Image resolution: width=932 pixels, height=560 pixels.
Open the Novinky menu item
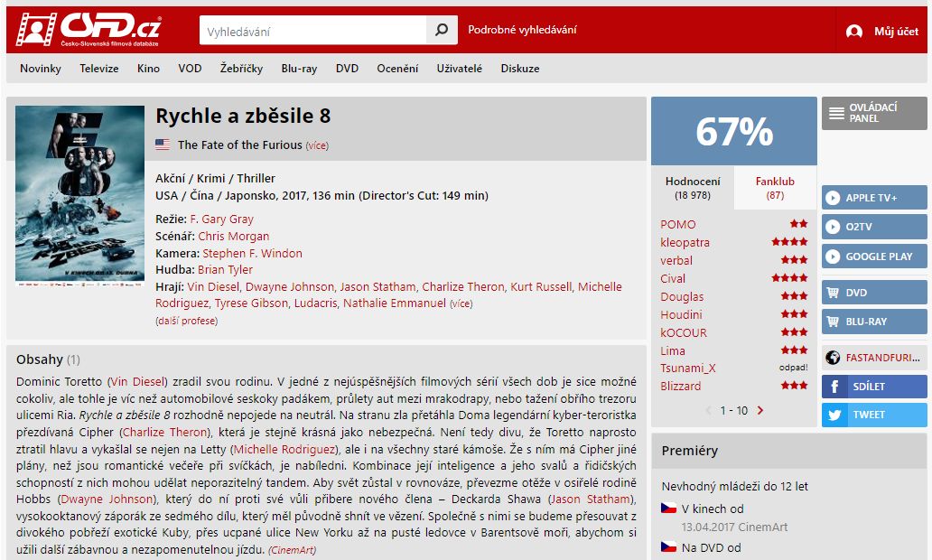click(41, 69)
